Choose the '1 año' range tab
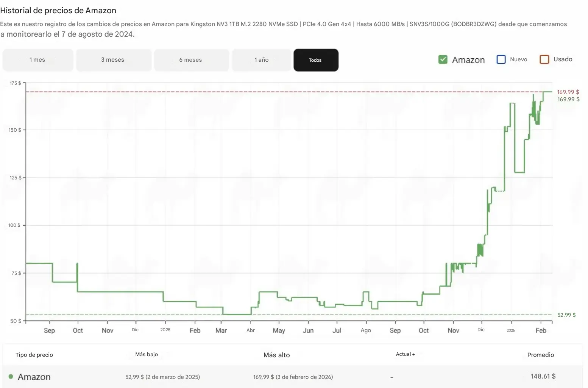Image resolution: width=588 pixels, height=388 pixels. click(x=262, y=60)
